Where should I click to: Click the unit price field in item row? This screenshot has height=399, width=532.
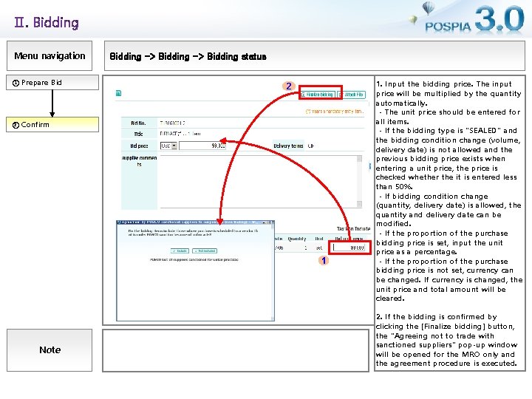pos(349,248)
